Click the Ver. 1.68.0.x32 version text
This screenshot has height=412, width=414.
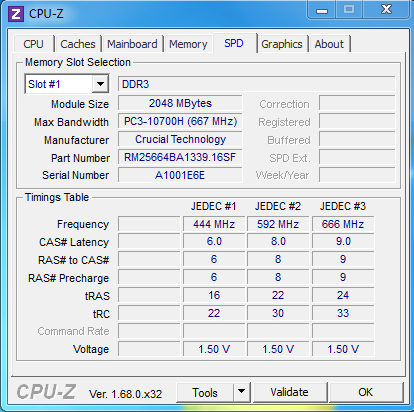point(125,394)
